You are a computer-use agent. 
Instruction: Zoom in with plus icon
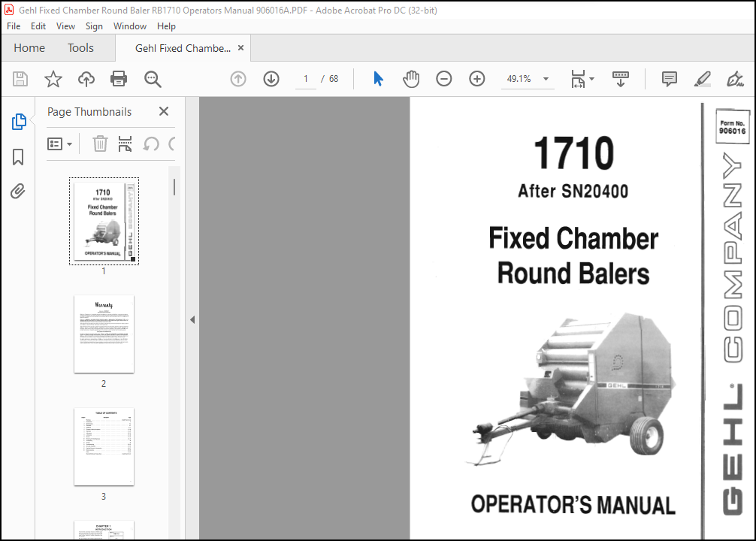[477, 79]
